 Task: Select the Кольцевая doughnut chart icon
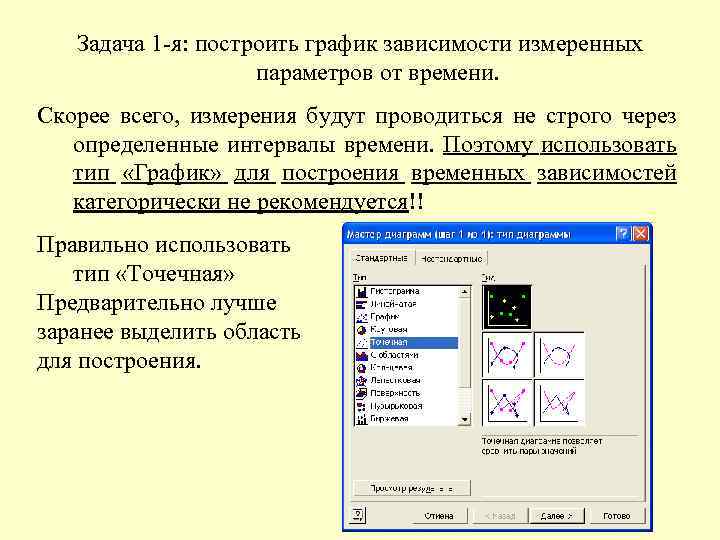click(362, 368)
